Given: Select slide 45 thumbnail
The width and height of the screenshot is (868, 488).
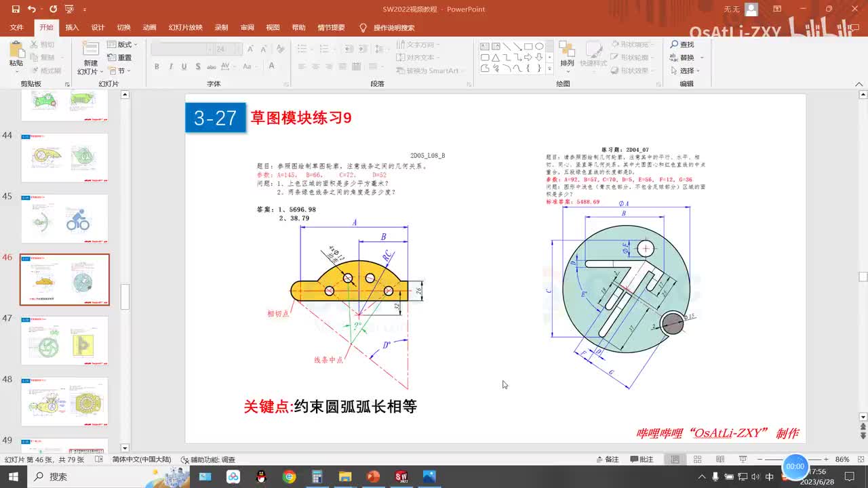Looking at the screenshot, I should pyautogui.click(x=64, y=218).
